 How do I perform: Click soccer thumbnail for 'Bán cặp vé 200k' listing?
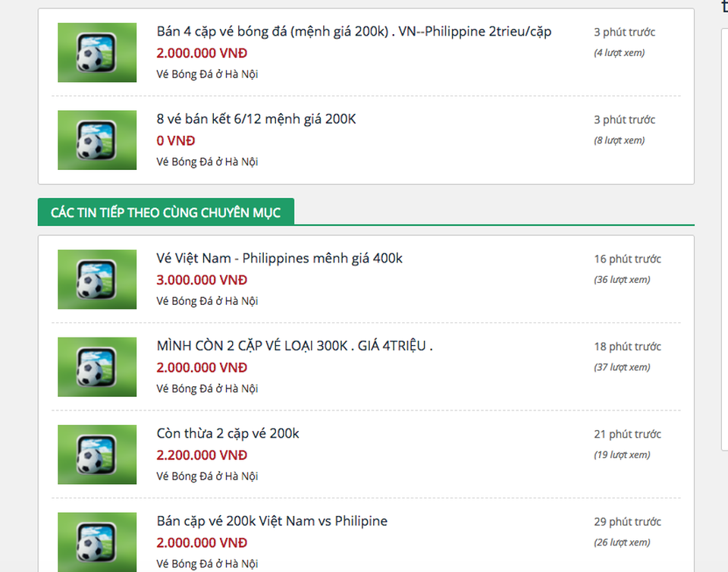pos(97,542)
